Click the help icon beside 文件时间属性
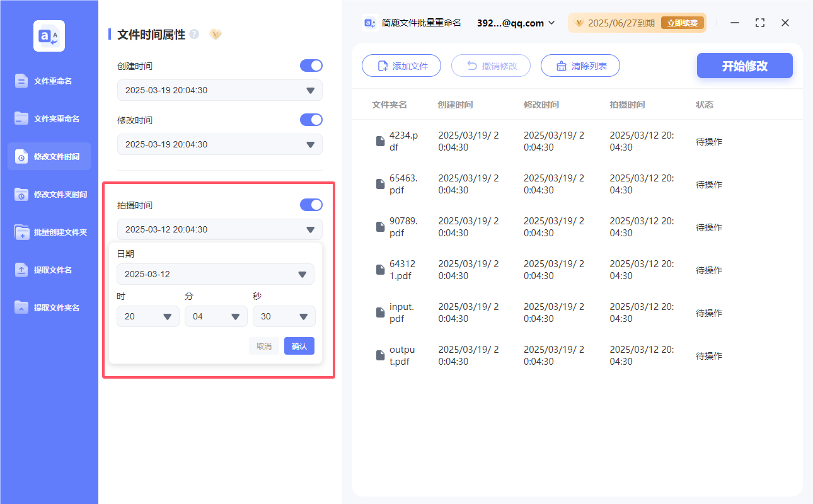 pyautogui.click(x=195, y=35)
